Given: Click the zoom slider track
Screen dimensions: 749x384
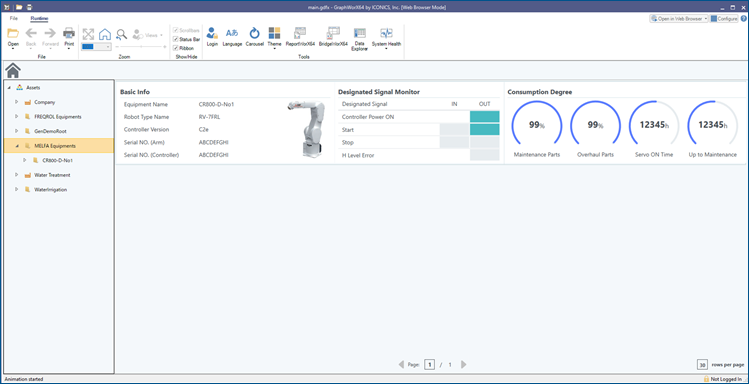Looking at the screenshot, I should pos(141,47).
